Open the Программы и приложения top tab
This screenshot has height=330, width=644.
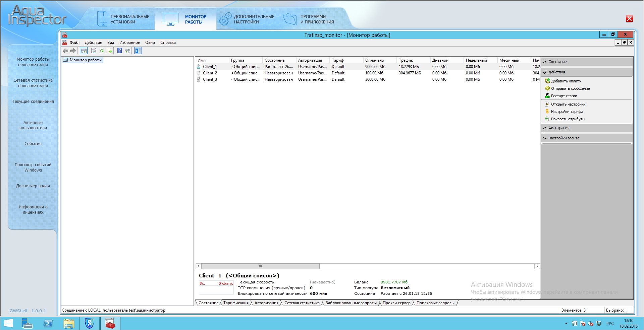309,19
